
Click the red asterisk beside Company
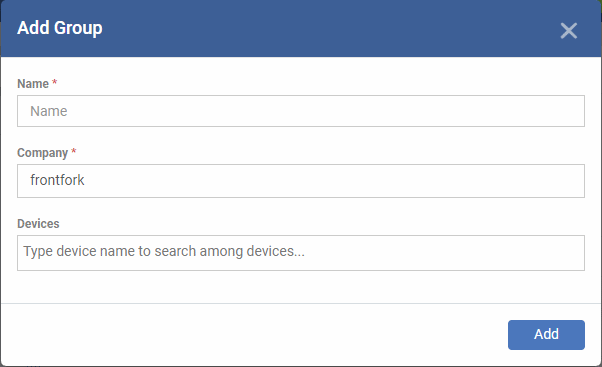click(74, 151)
